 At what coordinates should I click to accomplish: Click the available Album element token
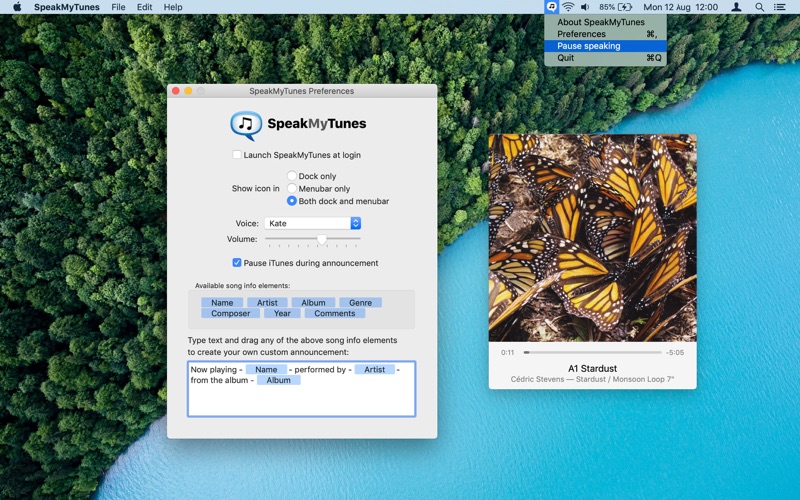pyautogui.click(x=313, y=303)
